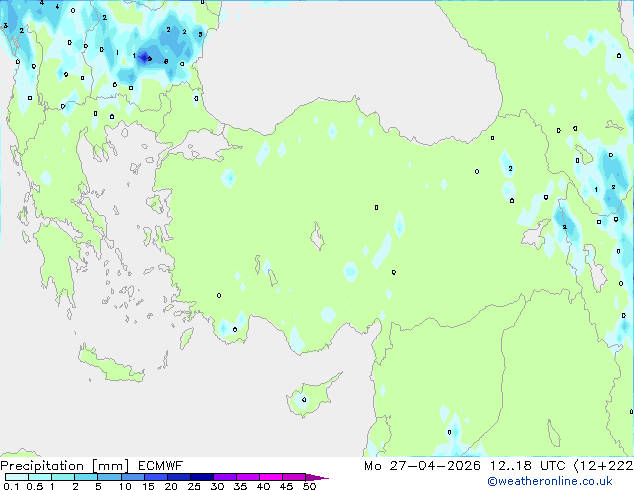Click the legend value label '0.1'
The width and height of the screenshot is (634, 490).
[x=11, y=486]
